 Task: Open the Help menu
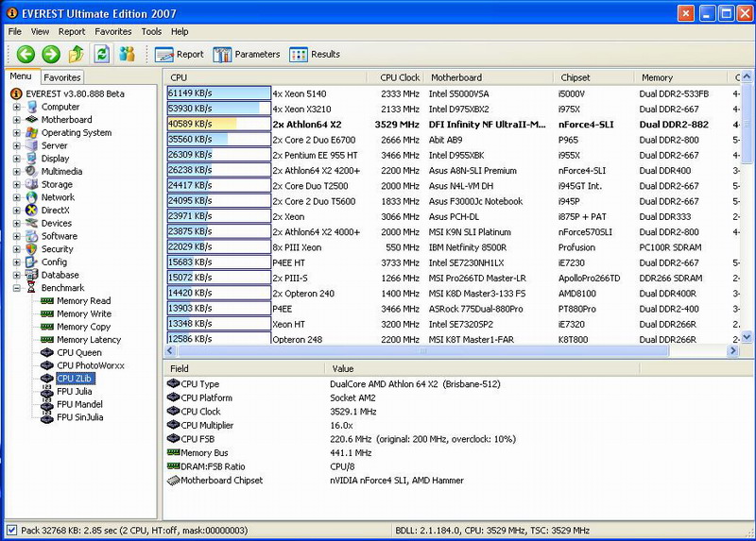pos(180,32)
